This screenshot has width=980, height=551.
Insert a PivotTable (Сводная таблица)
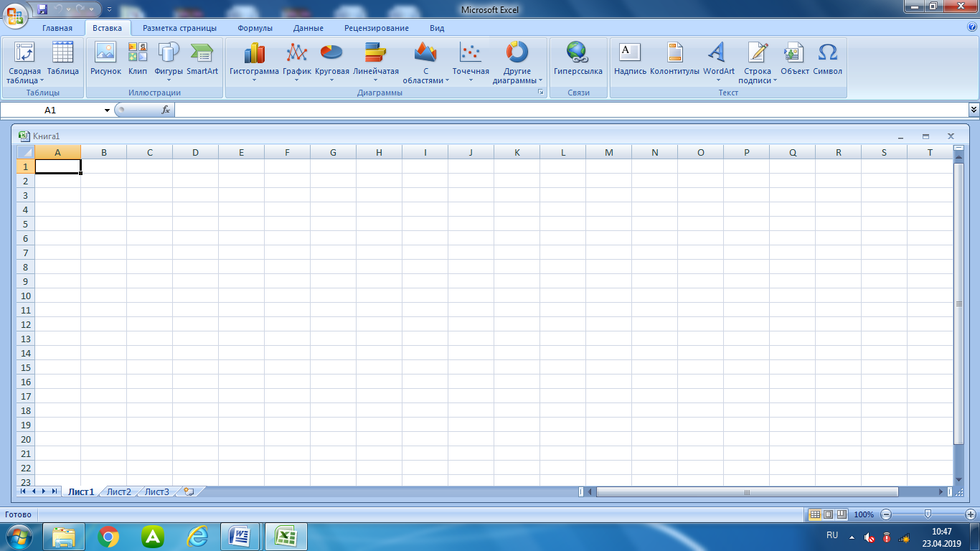[24, 62]
